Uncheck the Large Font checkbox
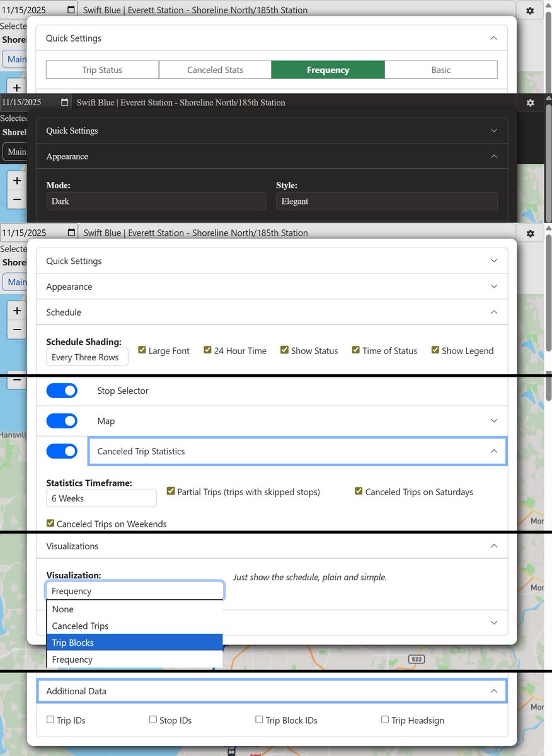 coord(142,350)
